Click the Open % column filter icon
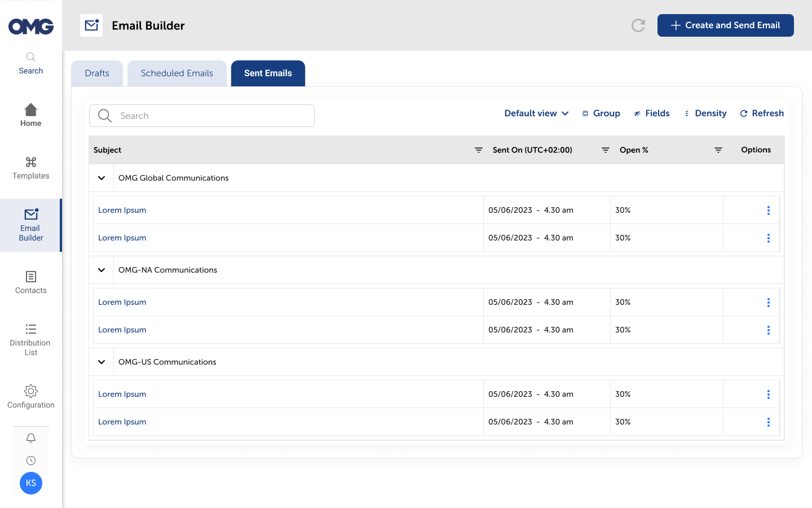This screenshot has width=812, height=508. click(x=718, y=150)
